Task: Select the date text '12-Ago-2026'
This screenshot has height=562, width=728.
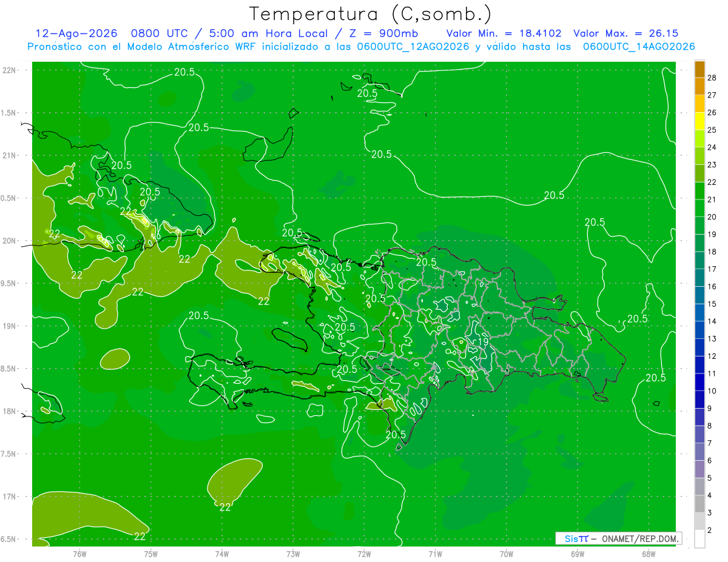Action: click(75, 33)
